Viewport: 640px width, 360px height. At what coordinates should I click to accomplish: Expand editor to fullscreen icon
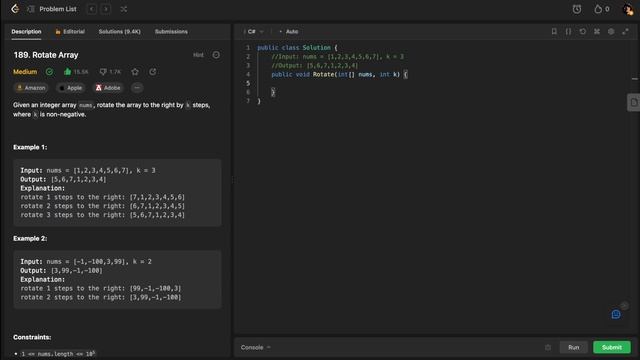coord(625,31)
